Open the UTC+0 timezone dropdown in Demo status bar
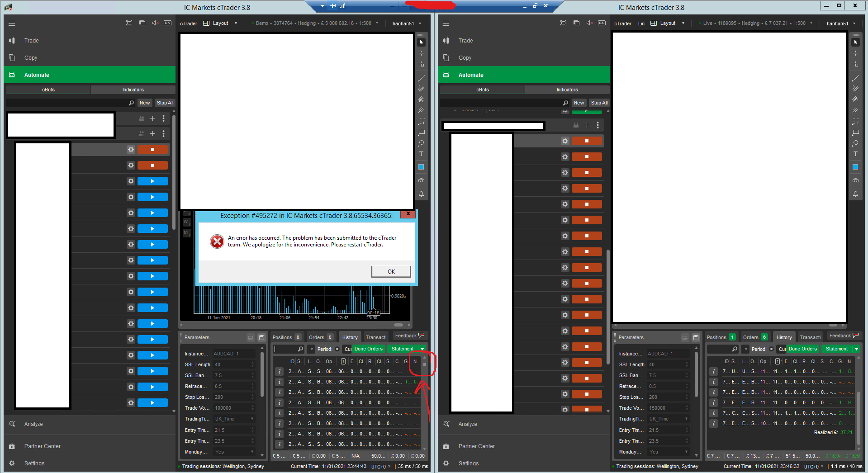 click(381, 467)
